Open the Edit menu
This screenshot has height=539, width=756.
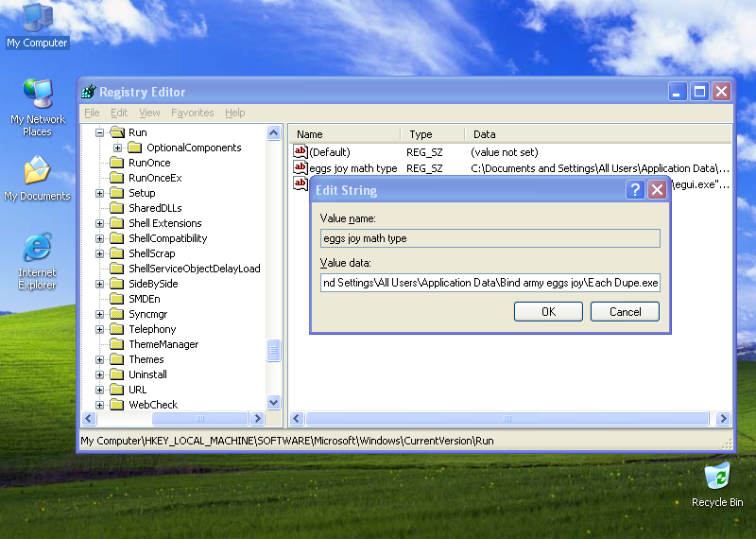[x=119, y=113]
